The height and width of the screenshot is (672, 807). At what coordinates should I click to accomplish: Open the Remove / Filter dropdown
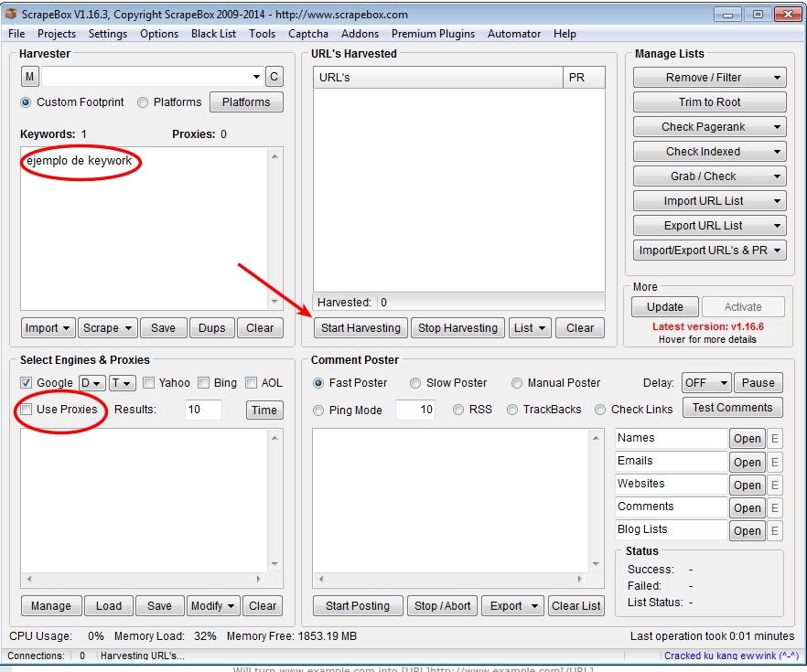pyautogui.click(x=709, y=77)
